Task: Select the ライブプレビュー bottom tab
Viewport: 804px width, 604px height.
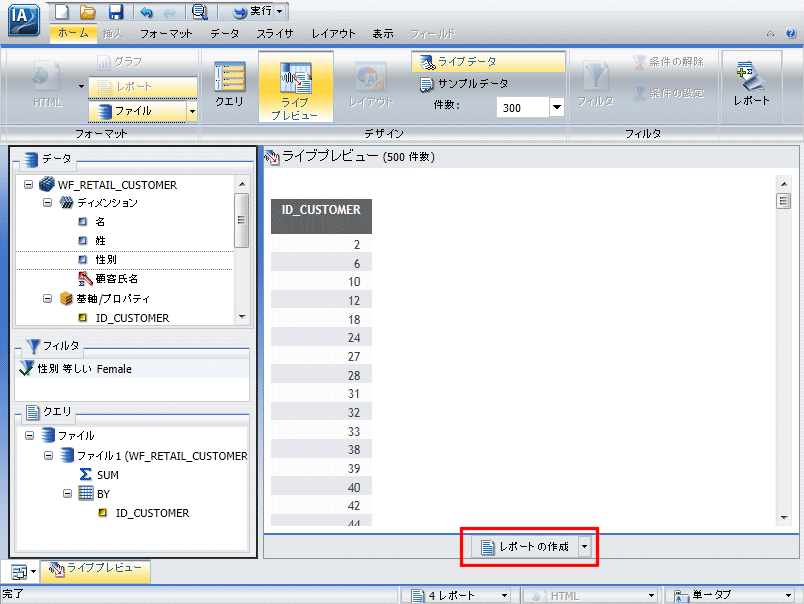Action: pos(95,569)
